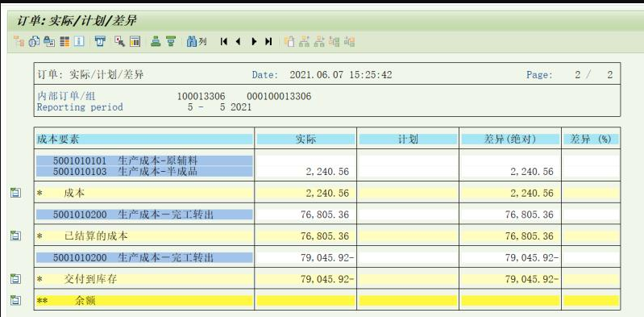Collapse the 已结算的成本 subtotal row icon
This screenshot has width=644, height=317.
pos(15,236)
